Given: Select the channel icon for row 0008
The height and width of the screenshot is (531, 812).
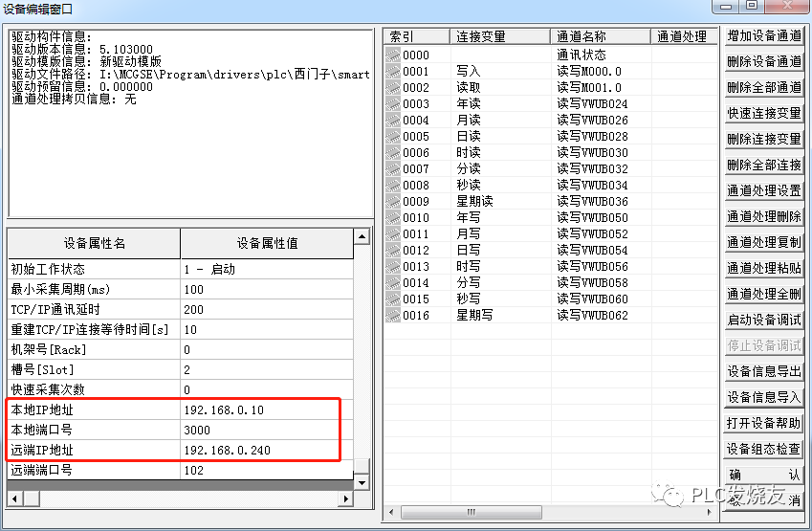Looking at the screenshot, I should (393, 185).
